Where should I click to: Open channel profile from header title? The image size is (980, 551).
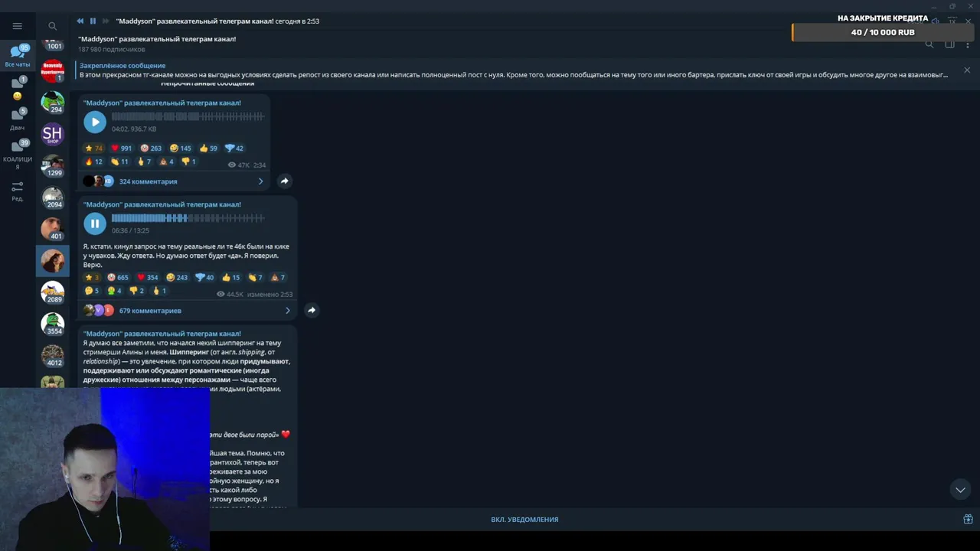pyautogui.click(x=157, y=39)
